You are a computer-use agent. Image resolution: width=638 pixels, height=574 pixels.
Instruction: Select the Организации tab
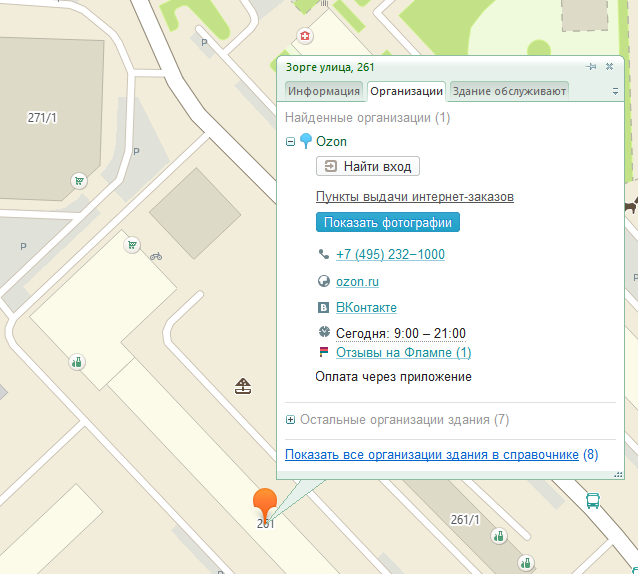(406, 91)
